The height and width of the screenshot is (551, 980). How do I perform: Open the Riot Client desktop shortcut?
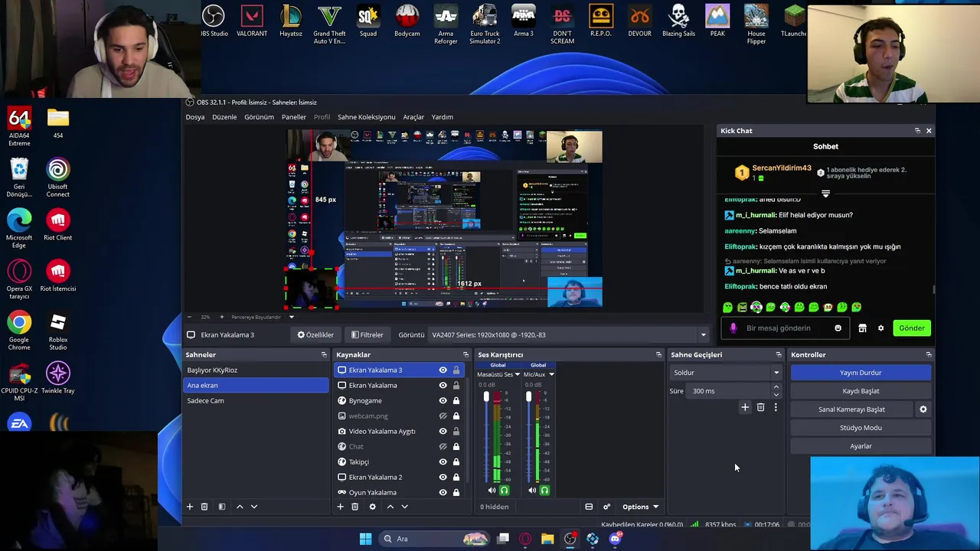[57, 226]
